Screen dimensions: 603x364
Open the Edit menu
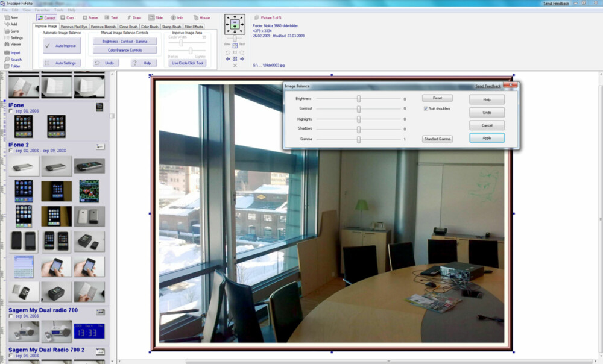tap(15, 10)
